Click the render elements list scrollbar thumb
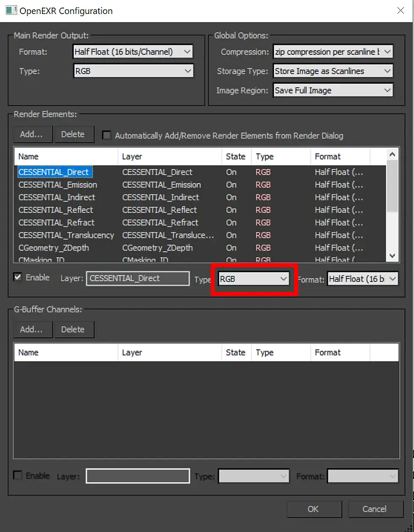 point(392,187)
